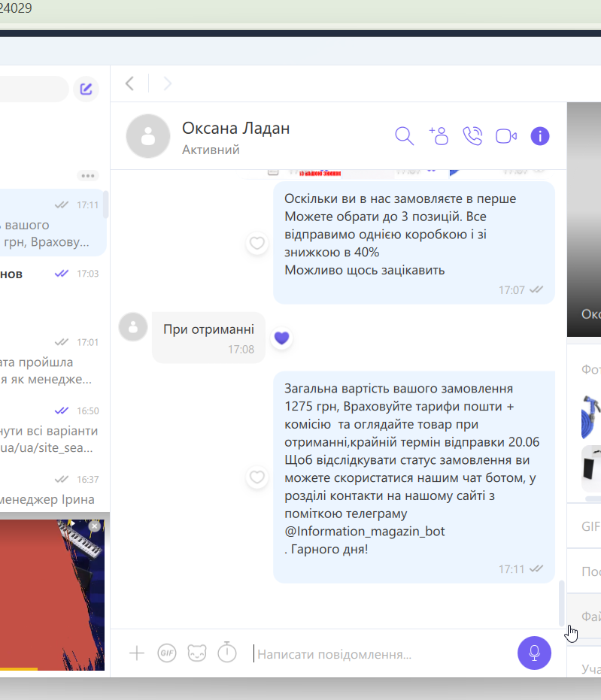The height and width of the screenshot is (700, 601).
Task: Close the advertisement banner in sidebar
Action: [95, 526]
